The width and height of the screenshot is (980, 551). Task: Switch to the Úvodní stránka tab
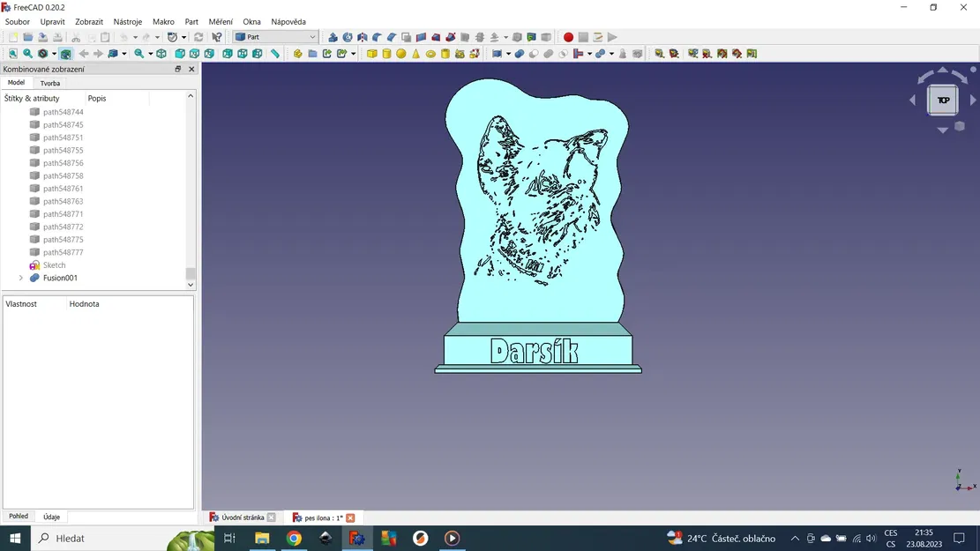pyautogui.click(x=243, y=517)
